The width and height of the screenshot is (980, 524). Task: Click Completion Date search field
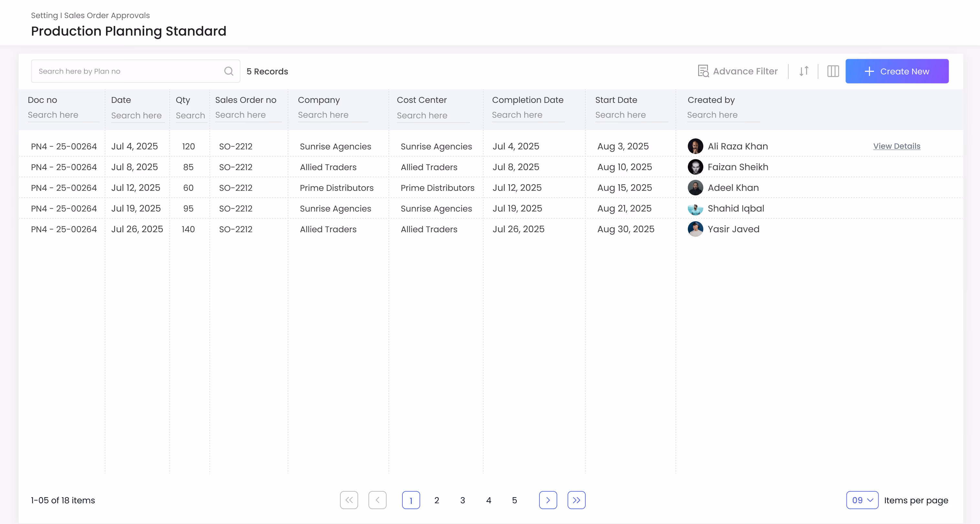[528, 115]
